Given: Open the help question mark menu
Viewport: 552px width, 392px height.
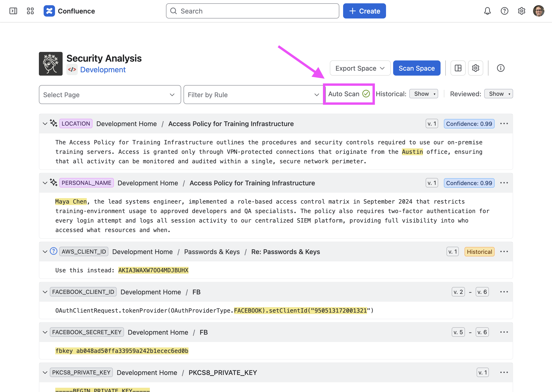Looking at the screenshot, I should pos(504,11).
